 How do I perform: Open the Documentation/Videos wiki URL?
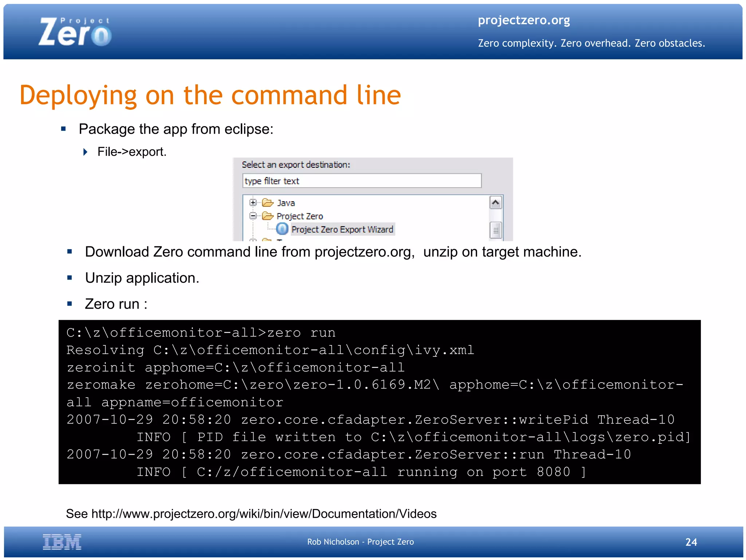264,514
